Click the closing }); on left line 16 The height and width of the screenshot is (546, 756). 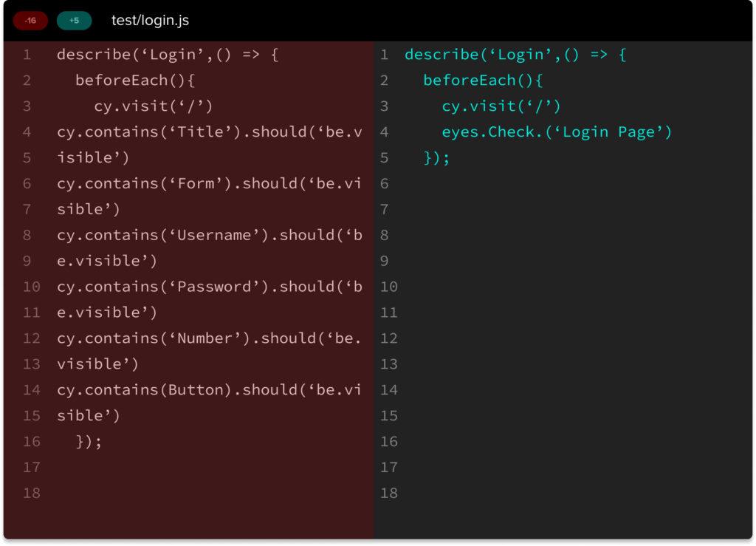click(89, 441)
